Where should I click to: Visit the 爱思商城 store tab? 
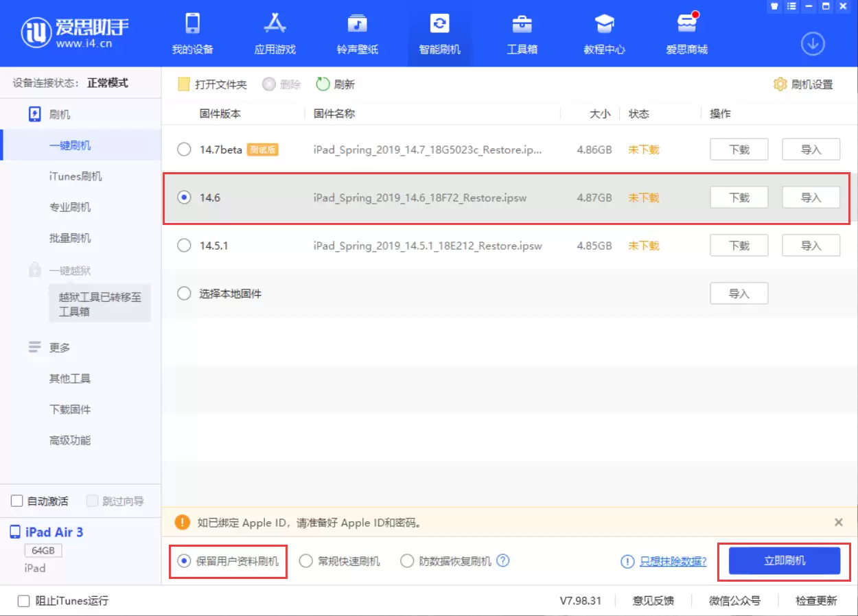pyautogui.click(x=686, y=34)
